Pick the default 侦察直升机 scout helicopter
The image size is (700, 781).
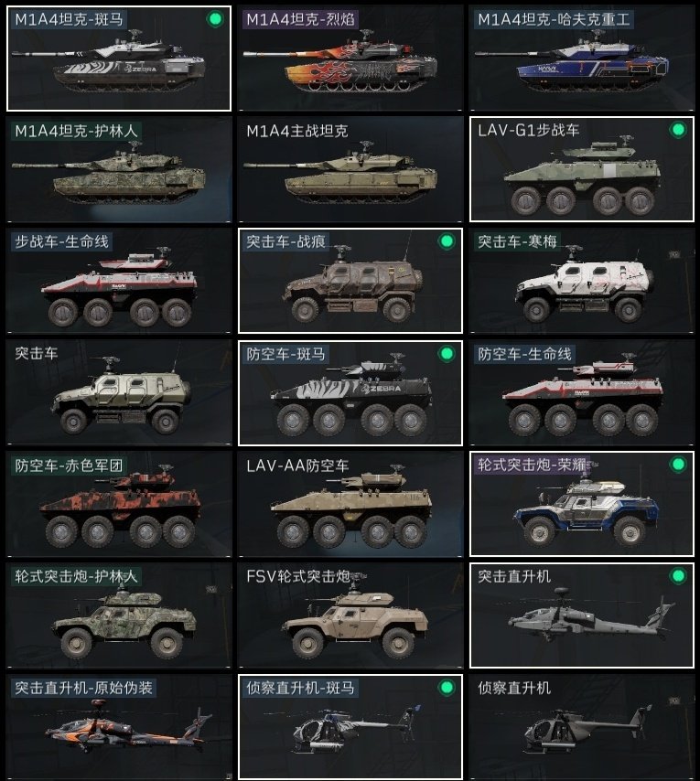pyautogui.click(x=581, y=727)
